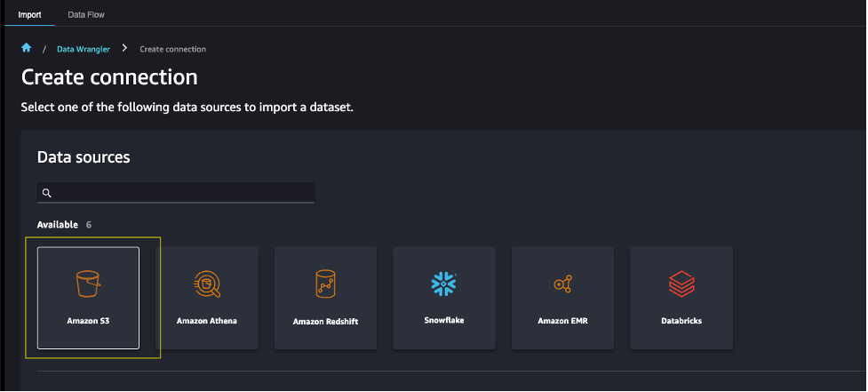
Task: Switch to the Data Flow tab
Action: (x=86, y=14)
